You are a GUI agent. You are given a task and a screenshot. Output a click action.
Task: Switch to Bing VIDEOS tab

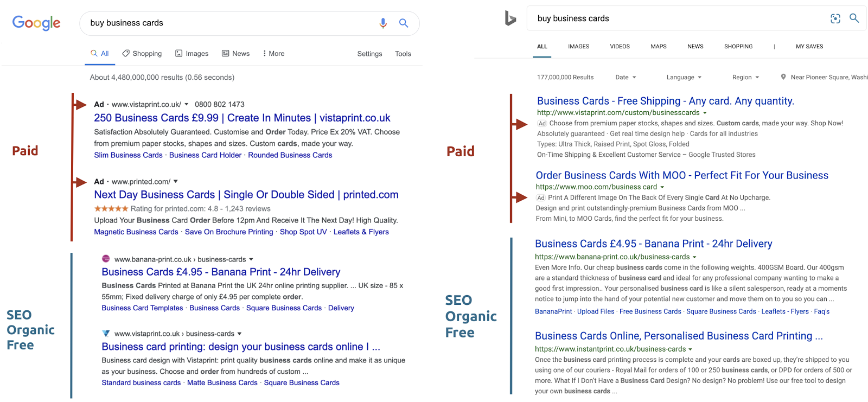(x=620, y=47)
